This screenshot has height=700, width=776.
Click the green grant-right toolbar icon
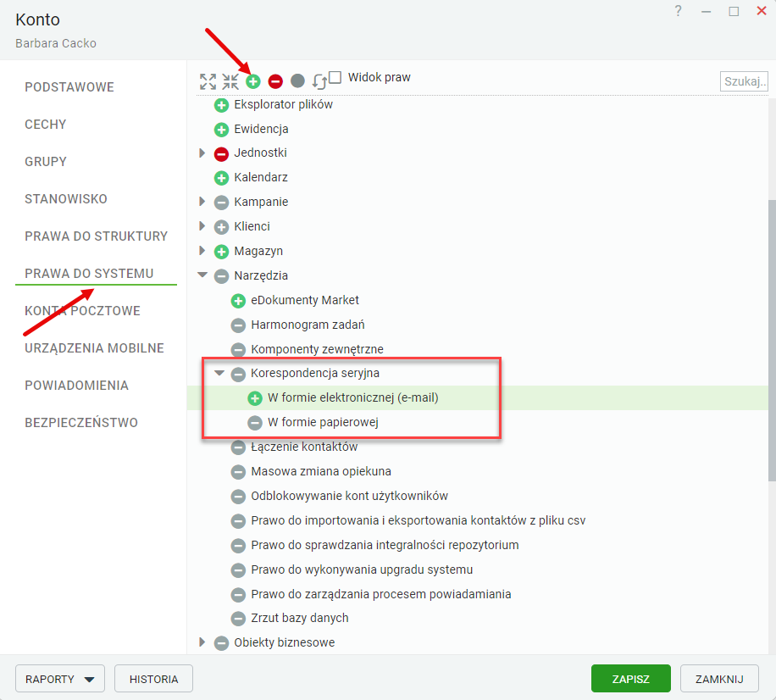[253, 81]
